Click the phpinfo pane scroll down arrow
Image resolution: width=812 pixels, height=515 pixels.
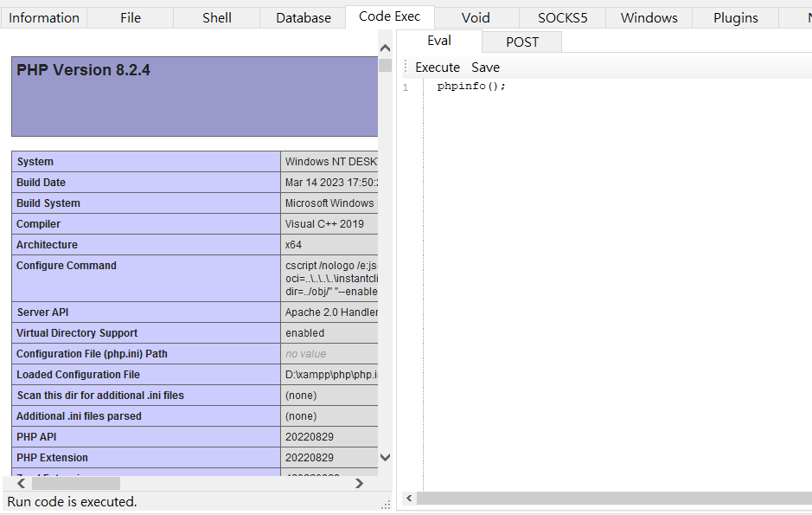pyautogui.click(x=385, y=457)
